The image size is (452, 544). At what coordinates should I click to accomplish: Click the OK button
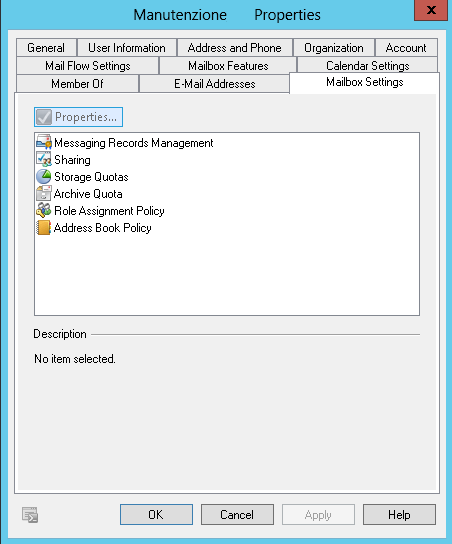[156, 515]
